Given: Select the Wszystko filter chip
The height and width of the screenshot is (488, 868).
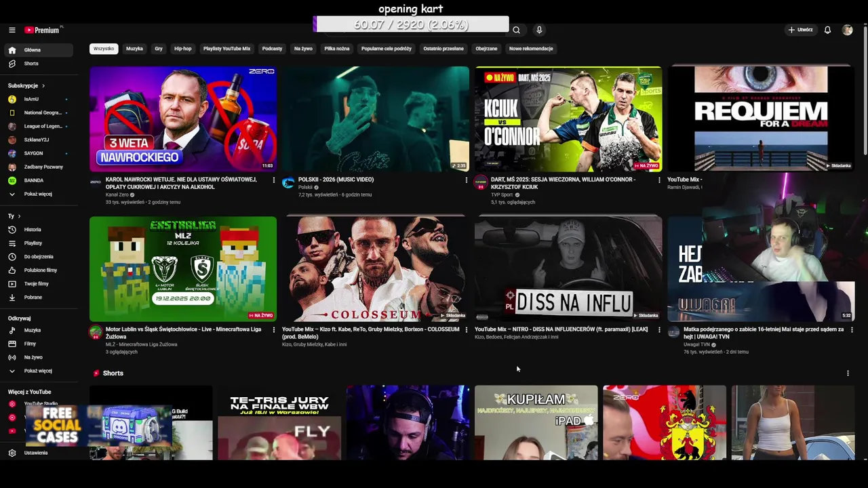Looking at the screenshot, I should click(104, 49).
